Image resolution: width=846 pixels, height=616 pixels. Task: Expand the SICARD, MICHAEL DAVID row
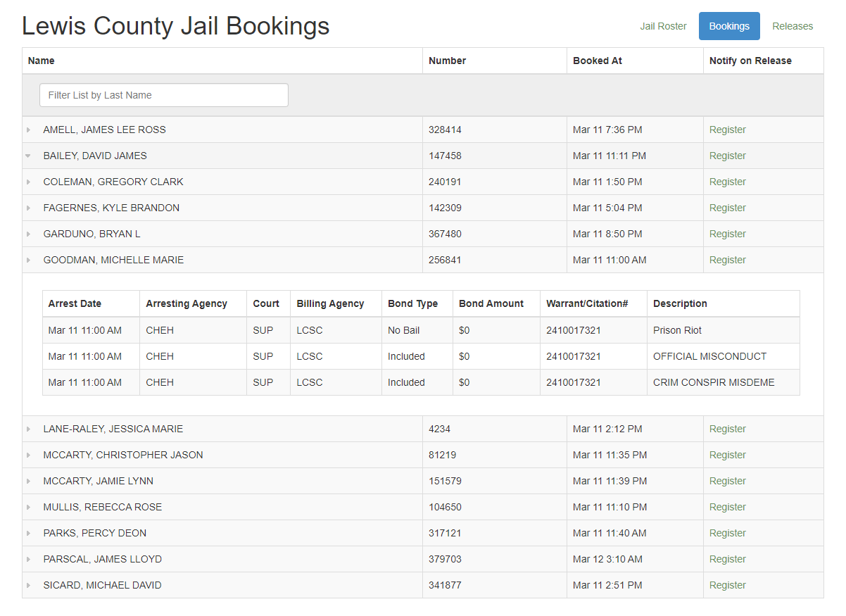(29, 585)
